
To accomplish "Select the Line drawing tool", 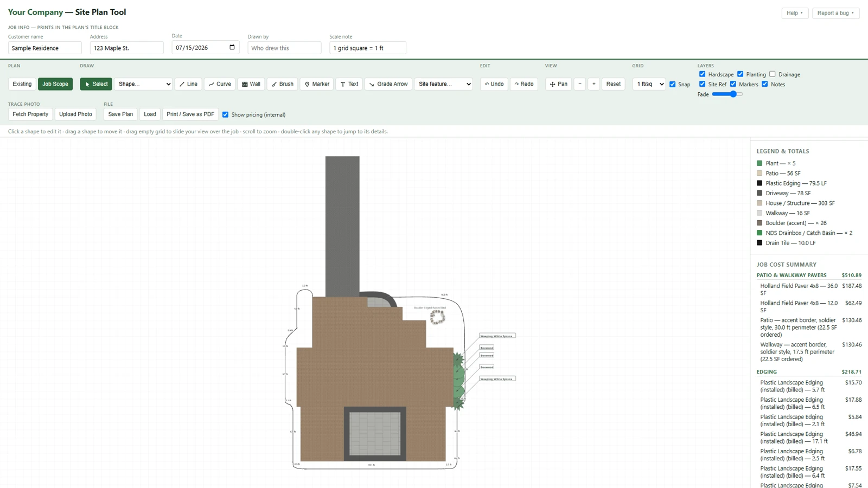I will tap(189, 84).
